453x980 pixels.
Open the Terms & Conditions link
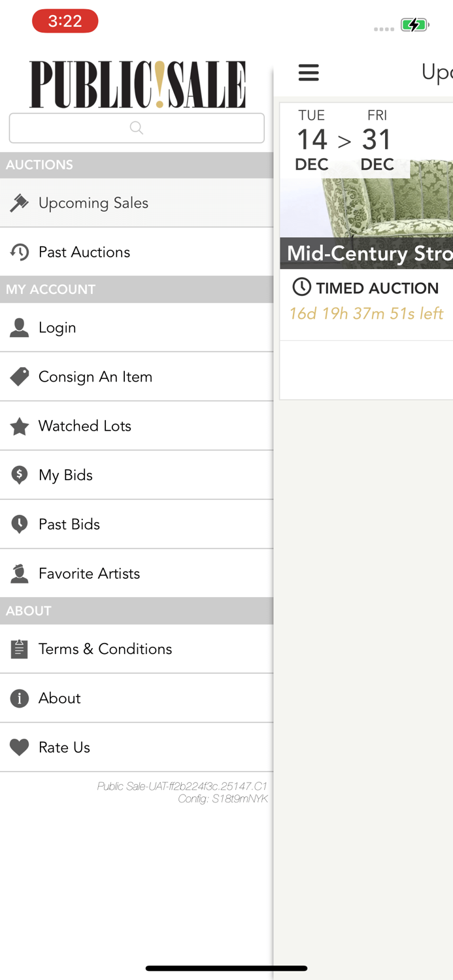[x=105, y=649]
